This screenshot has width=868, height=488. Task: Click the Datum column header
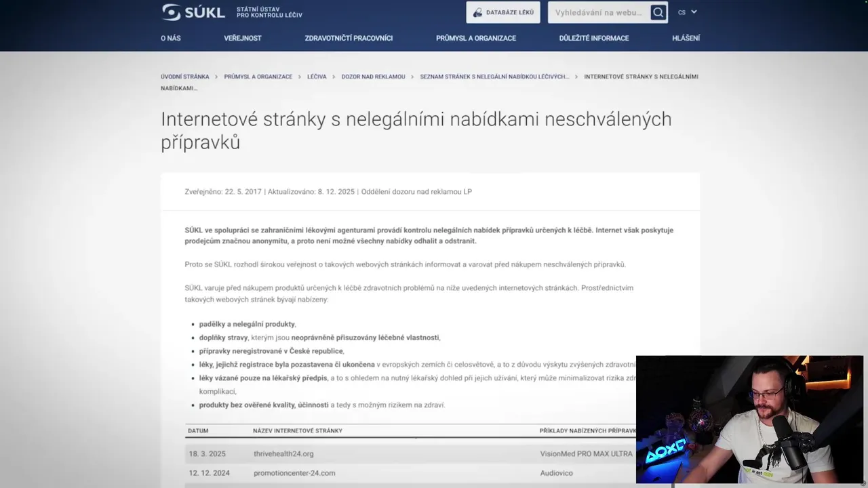(x=198, y=430)
